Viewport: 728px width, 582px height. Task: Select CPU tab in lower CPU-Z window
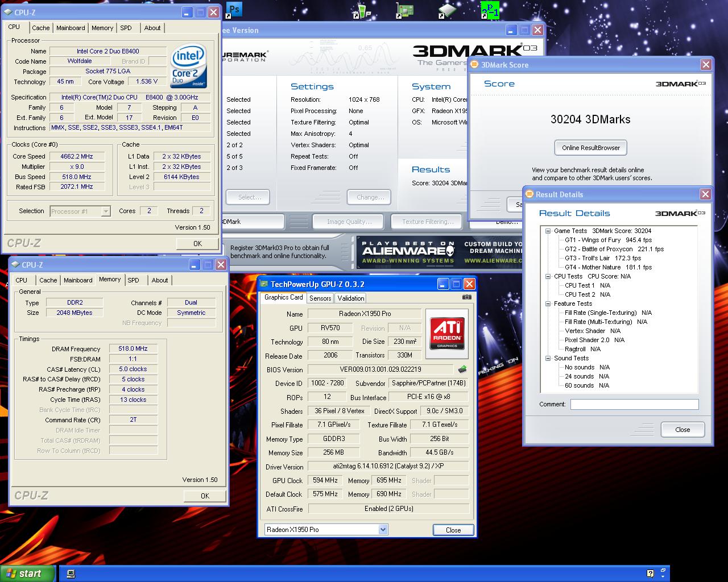click(x=22, y=280)
